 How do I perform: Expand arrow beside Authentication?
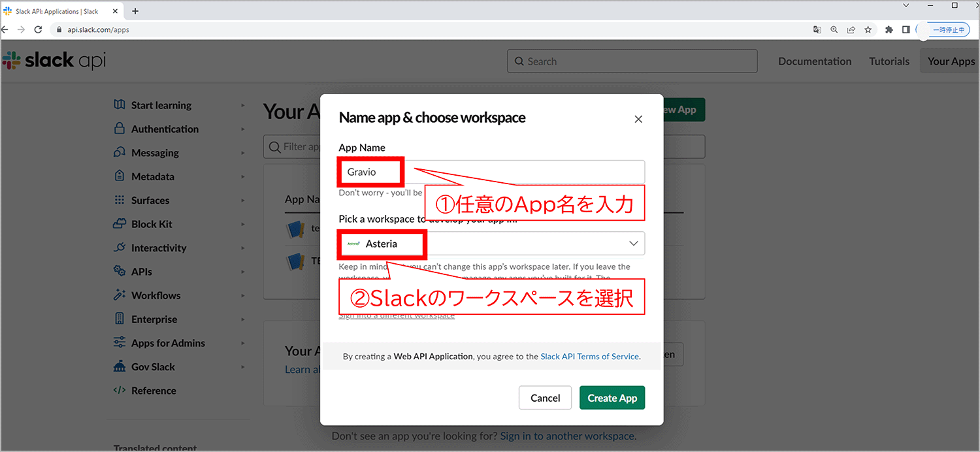point(242,129)
